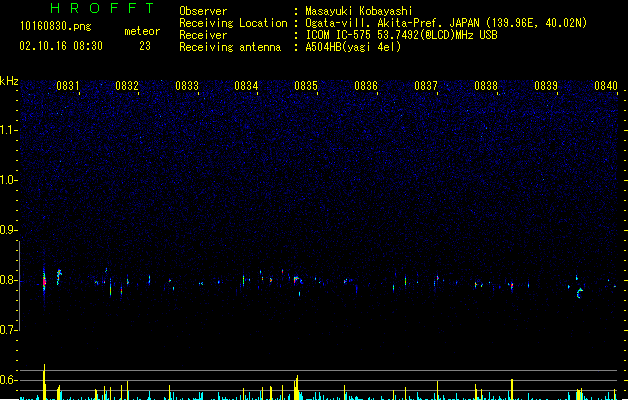Image resolution: width=629 pixels, height=400 pixels.
Task: Click the 0840 time marker
Action: (x=606, y=86)
